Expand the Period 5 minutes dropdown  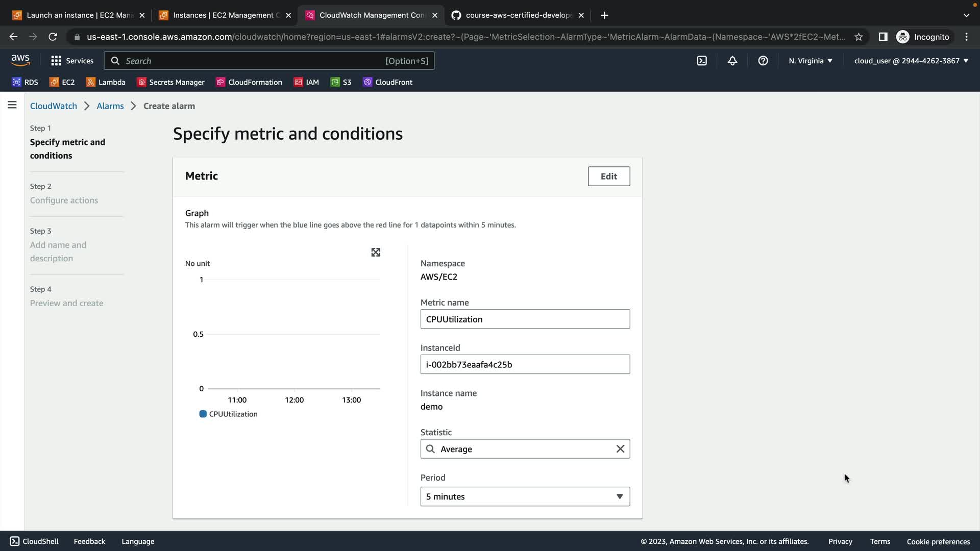click(x=525, y=496)
